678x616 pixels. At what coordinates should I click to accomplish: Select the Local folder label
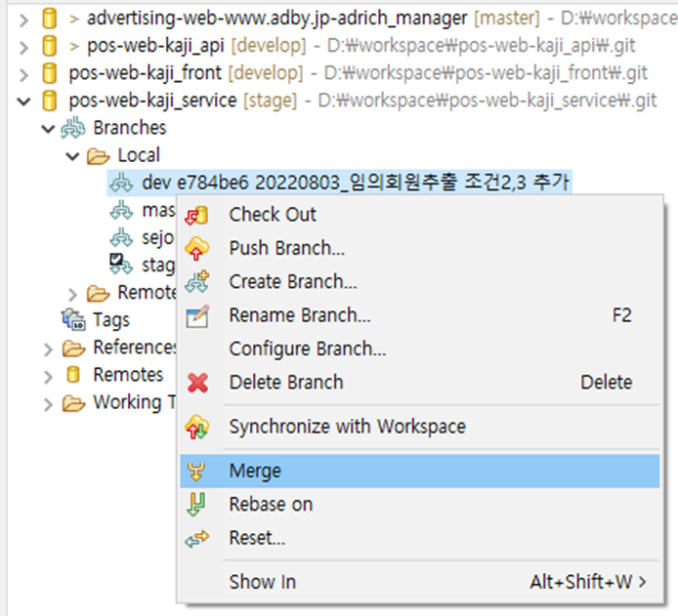coord(139,155)
